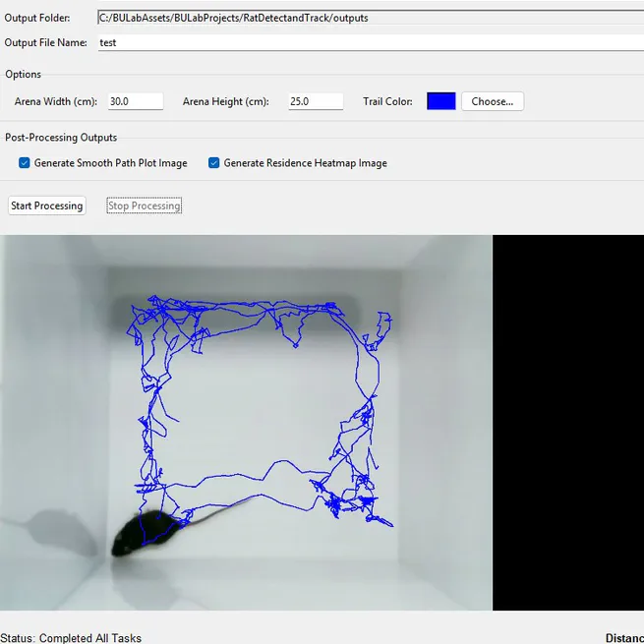Click the black preview panel beside the video
Screen dimensions: 644x644
(568, 423)
